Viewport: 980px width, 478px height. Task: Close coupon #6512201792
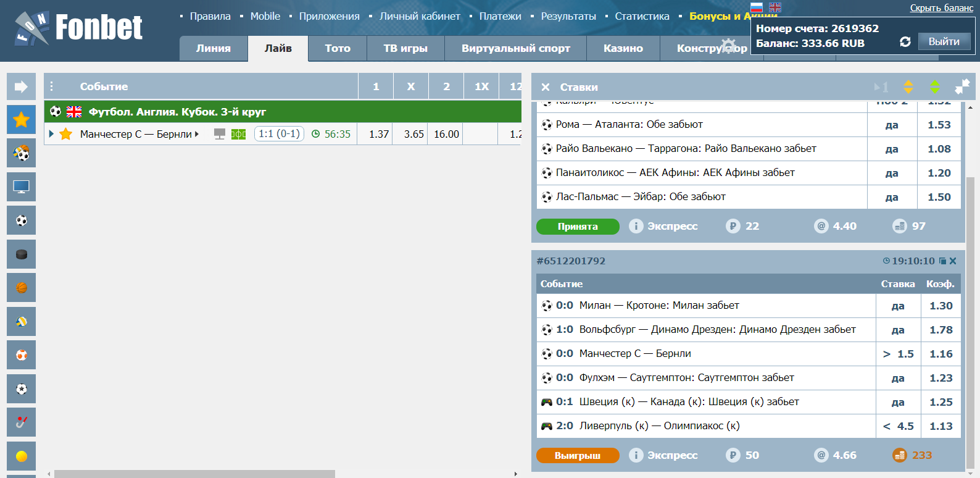pos(953,261)
